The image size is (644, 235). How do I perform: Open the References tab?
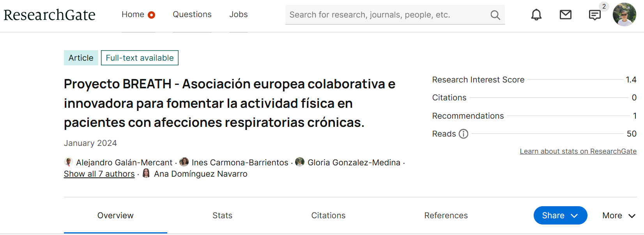446,216
